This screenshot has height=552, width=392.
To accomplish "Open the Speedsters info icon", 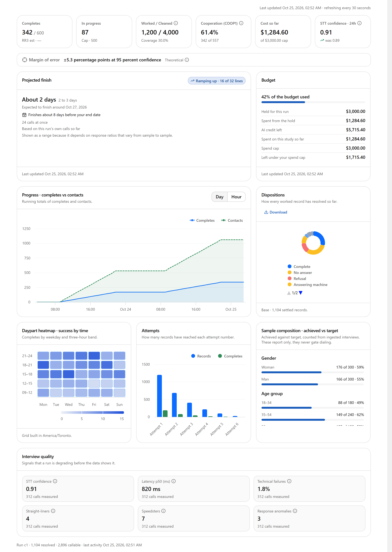I will (163, 511).
